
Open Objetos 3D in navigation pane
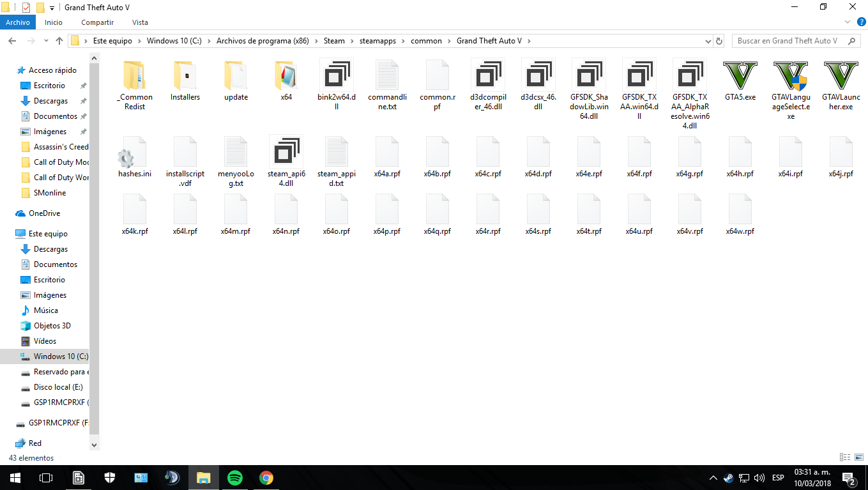coord(52,326)
